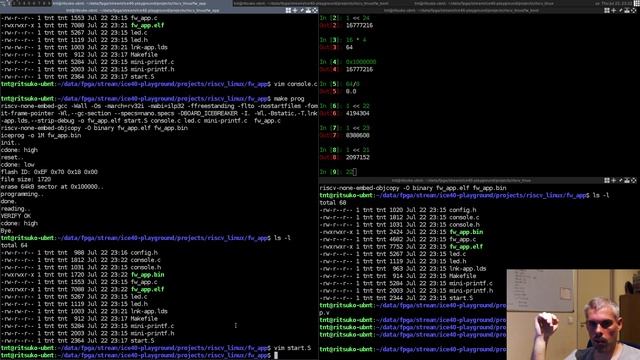Click the maximize-pane icon in left pane title bar
The image size is (640, 360).
click(x=308, y=10)
